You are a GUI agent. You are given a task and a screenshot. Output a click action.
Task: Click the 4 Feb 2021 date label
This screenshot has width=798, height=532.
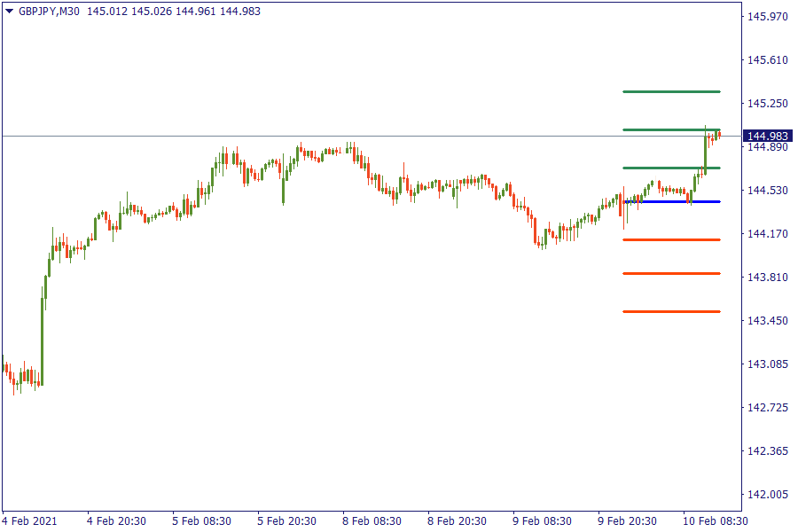pos(29,520)
